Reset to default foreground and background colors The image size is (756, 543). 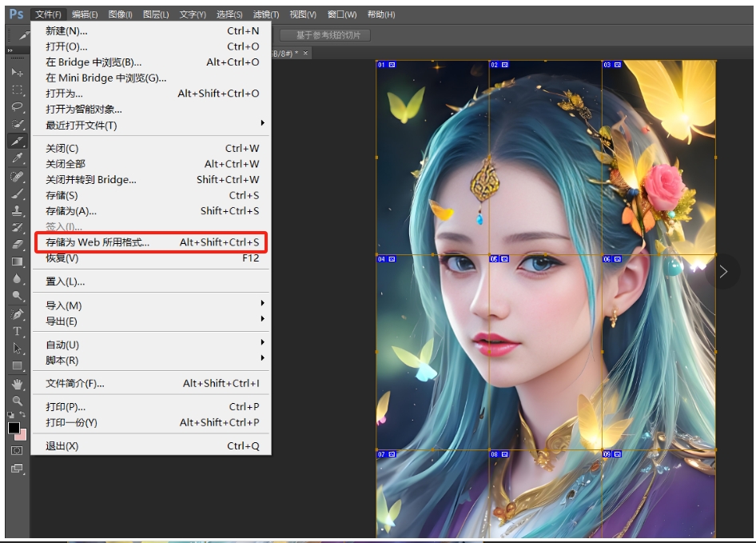(10, 414)
